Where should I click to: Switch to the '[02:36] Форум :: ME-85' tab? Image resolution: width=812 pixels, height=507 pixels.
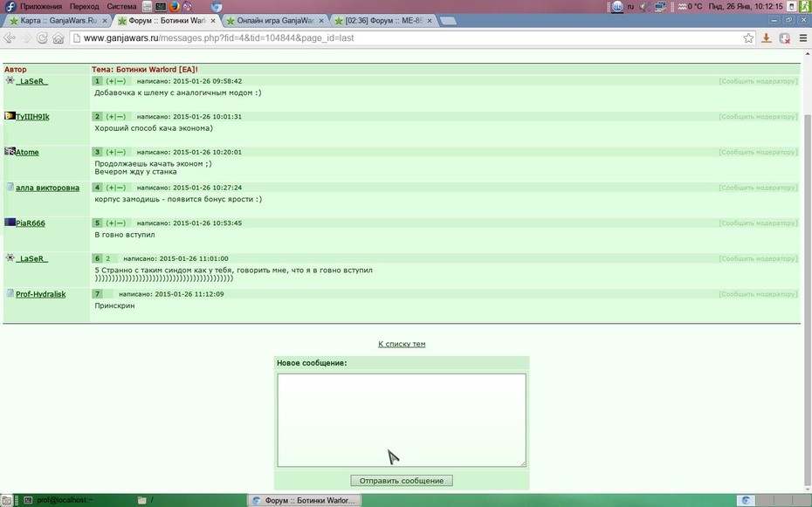click(383, 21)
